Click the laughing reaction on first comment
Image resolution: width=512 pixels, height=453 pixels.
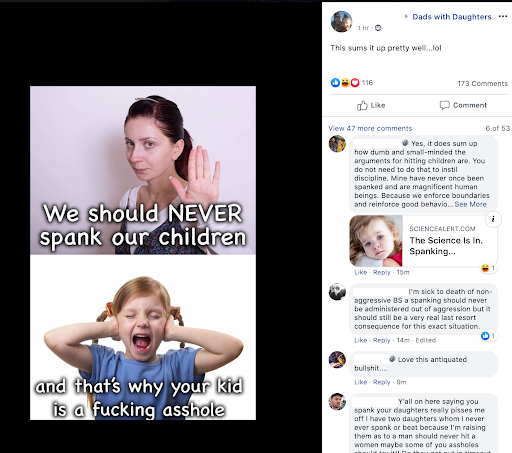[485, 268]
